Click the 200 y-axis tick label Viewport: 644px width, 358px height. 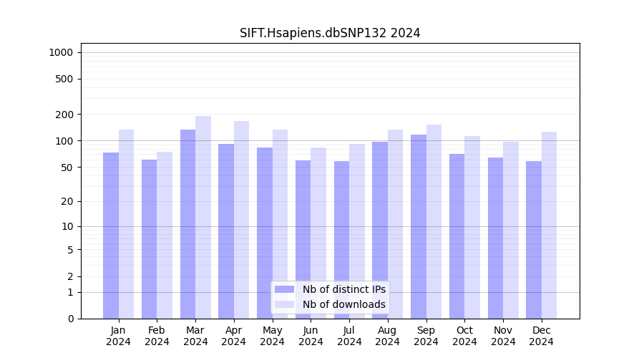65,115
